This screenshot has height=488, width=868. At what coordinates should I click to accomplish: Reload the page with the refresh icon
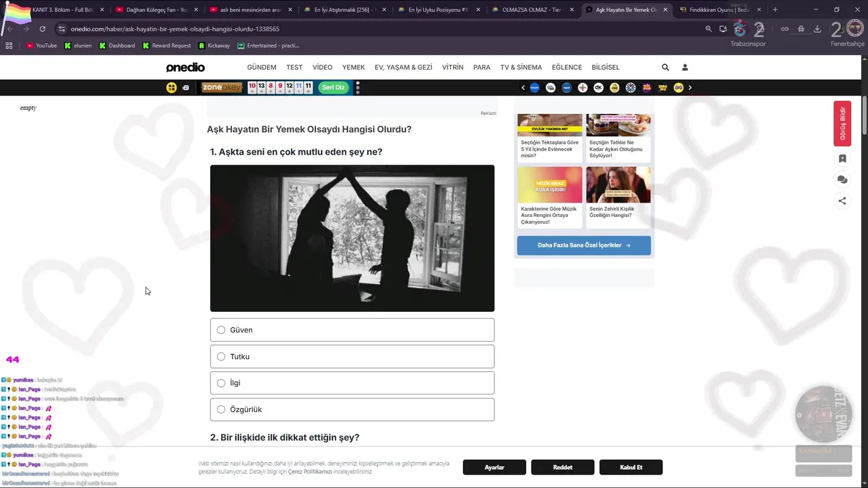point(42,29)
